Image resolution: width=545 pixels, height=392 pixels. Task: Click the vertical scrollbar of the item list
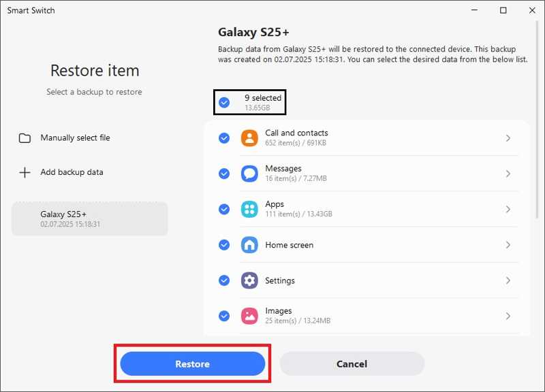(x=538, y=120)
